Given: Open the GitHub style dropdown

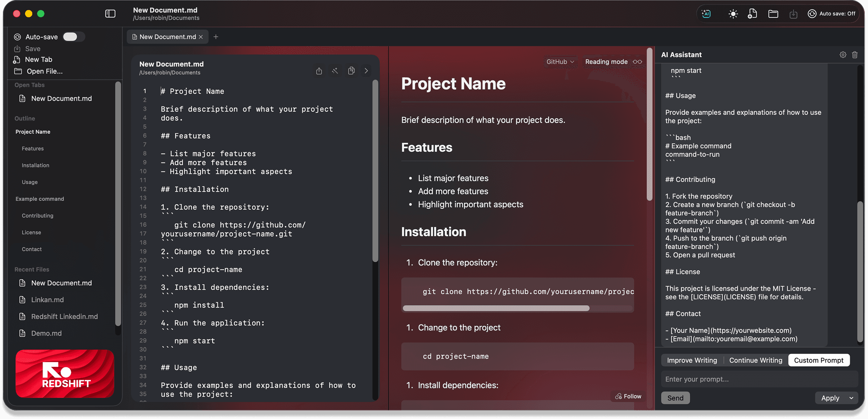Looking at the screenshot, I should (x=560, y=62).
